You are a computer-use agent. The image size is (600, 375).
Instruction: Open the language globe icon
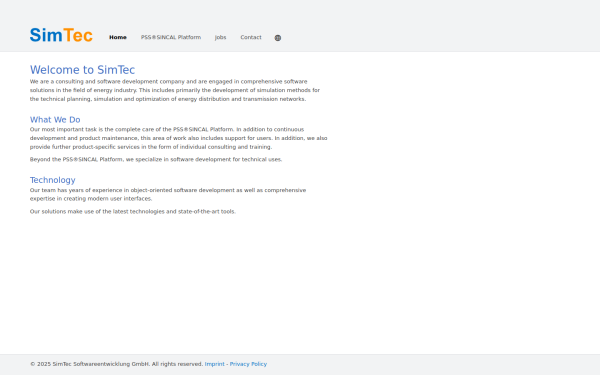click(278, 38)
